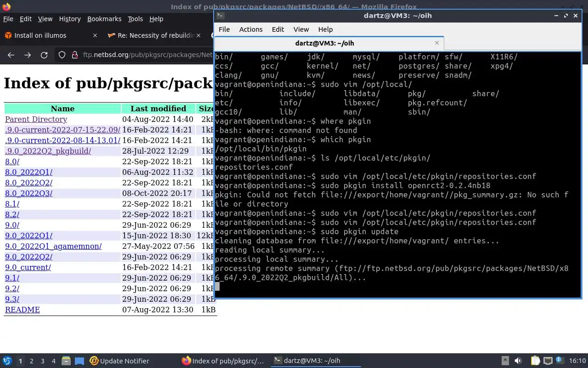
Task: Open the 8.1/ directory link
Action: click(12, 204)
